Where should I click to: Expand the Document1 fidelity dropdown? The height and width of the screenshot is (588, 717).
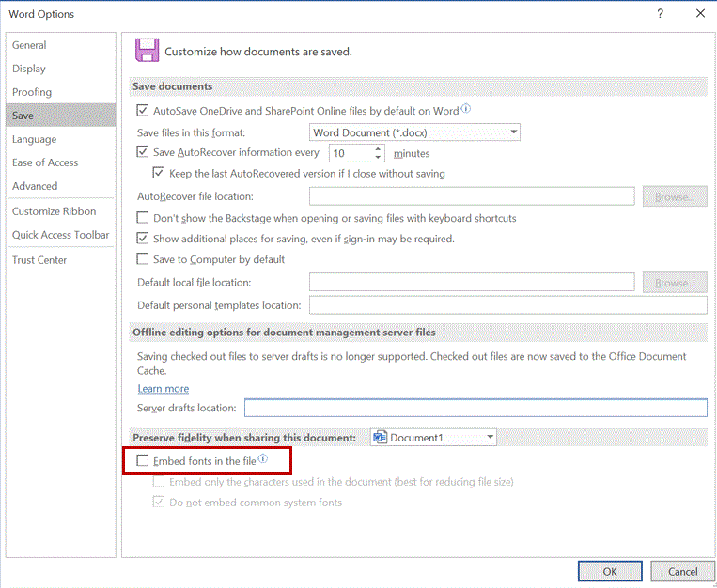click(x=433, y=438)
